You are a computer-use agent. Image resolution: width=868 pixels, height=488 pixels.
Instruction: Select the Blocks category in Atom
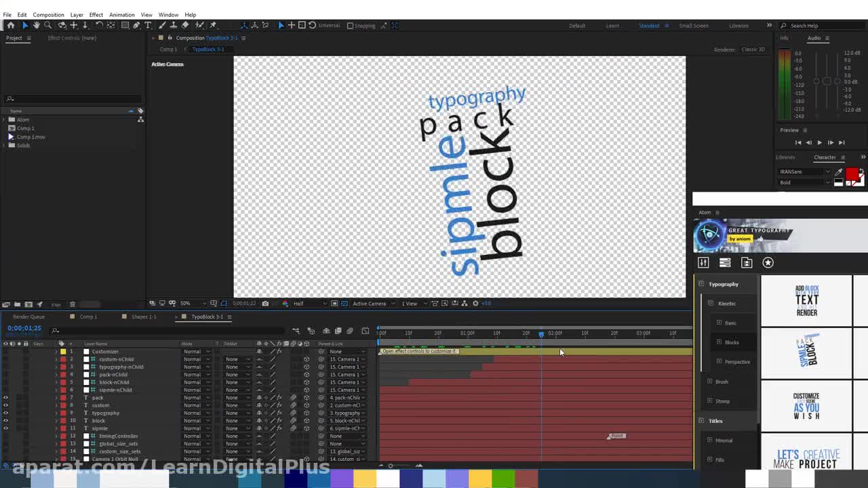click(731, 342)
